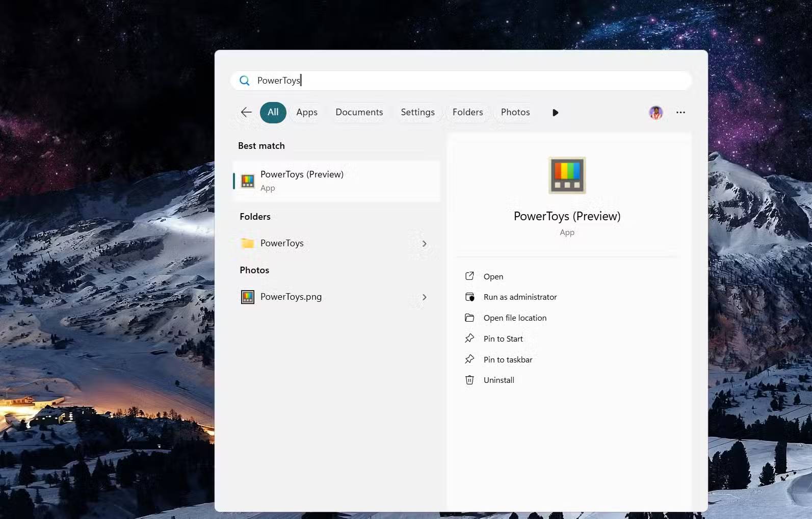812x519 pixels.
Task: Switch to the Apps filter tab
Action: (x=307, y=112)
